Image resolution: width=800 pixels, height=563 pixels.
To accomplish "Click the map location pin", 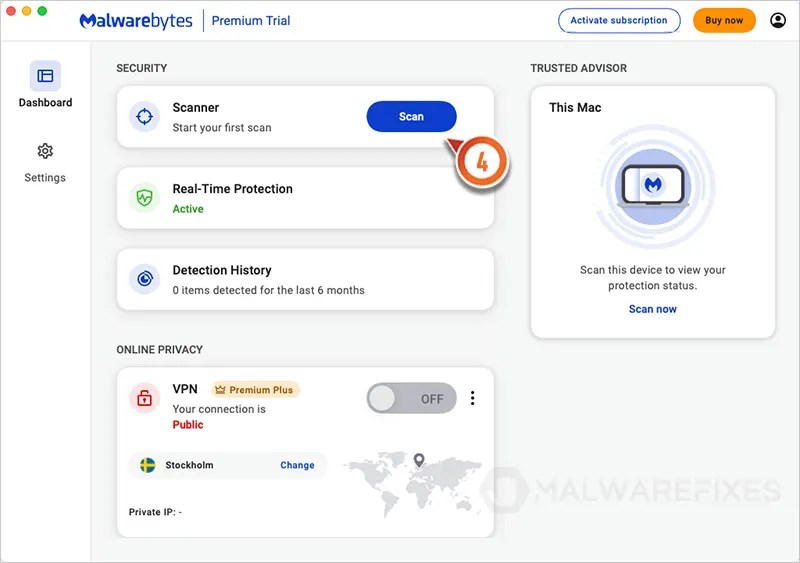I will click(419, 460).
